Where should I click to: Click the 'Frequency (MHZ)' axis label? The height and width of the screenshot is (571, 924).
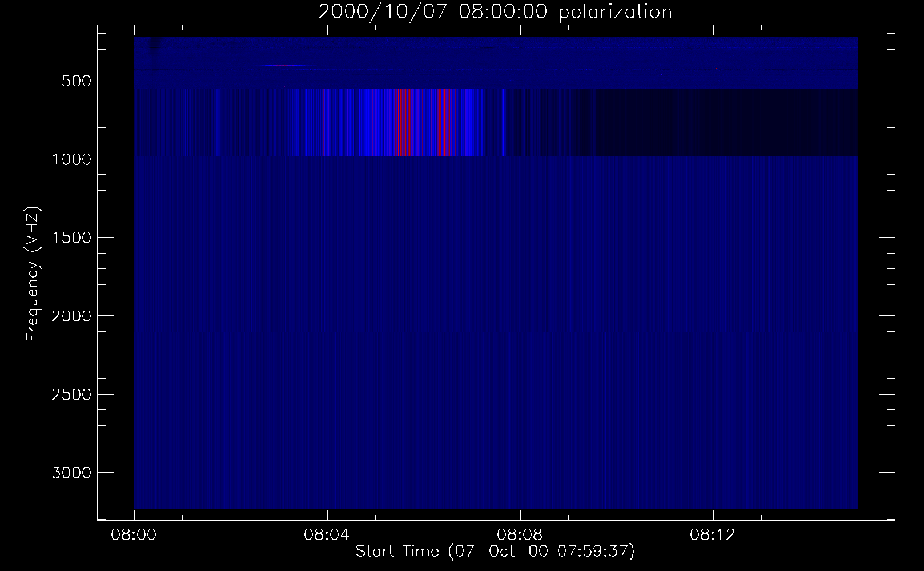tap(33, 274)
